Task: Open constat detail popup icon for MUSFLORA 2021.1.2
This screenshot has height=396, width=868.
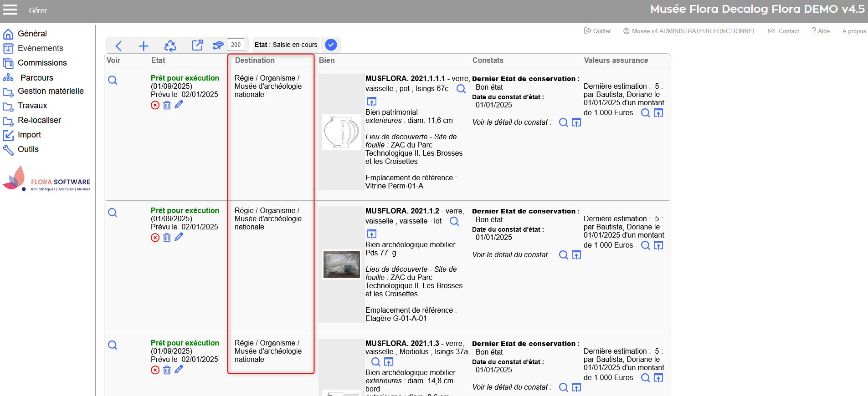Action: click(576, 255)
